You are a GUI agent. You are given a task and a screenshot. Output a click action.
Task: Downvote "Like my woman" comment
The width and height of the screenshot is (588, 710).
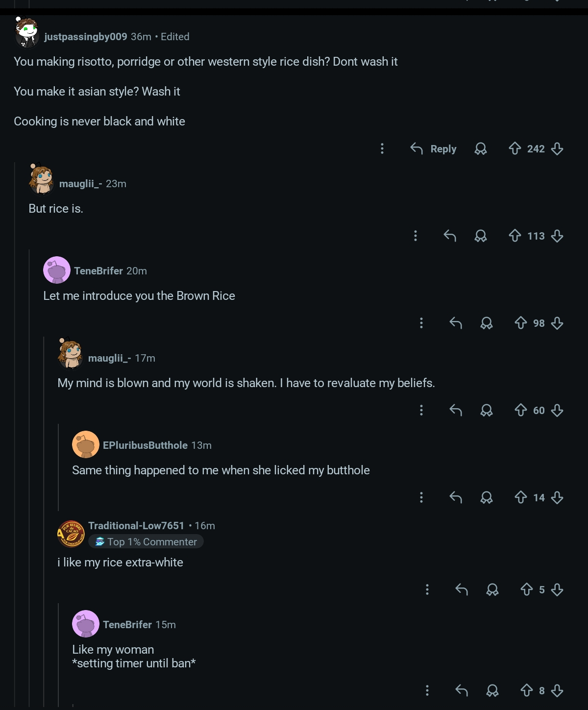tap(557, 690)
